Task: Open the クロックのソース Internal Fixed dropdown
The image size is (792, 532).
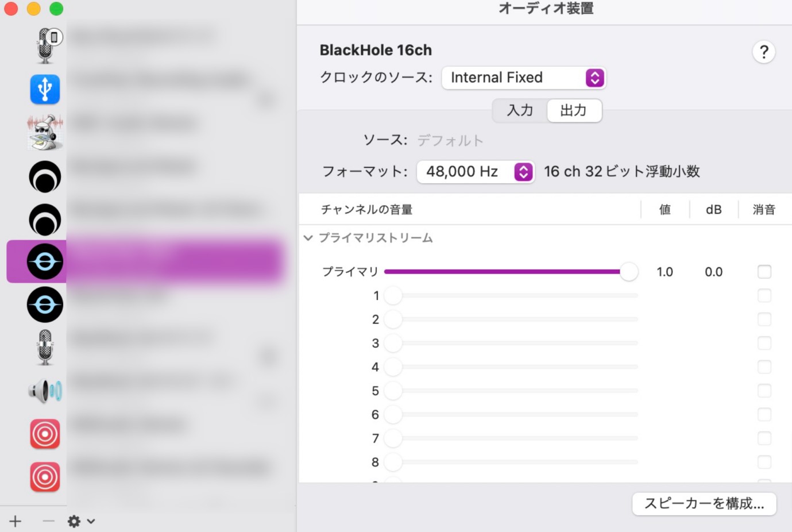Action: (524, 78)
